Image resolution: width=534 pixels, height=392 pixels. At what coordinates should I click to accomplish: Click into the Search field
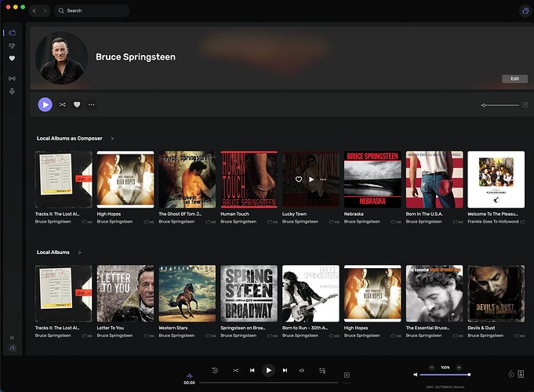click(x=92, y=10)
